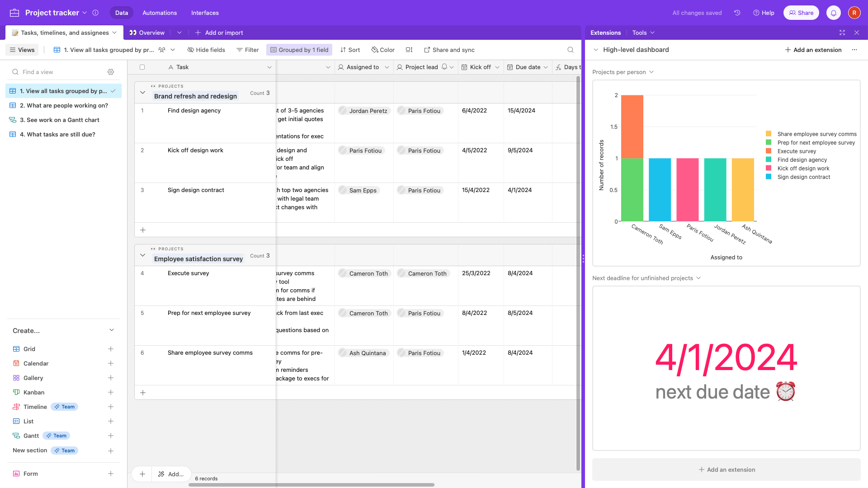Open the Color options
Viewport: 868px width, 488px height.
click(x=383, y=50)
